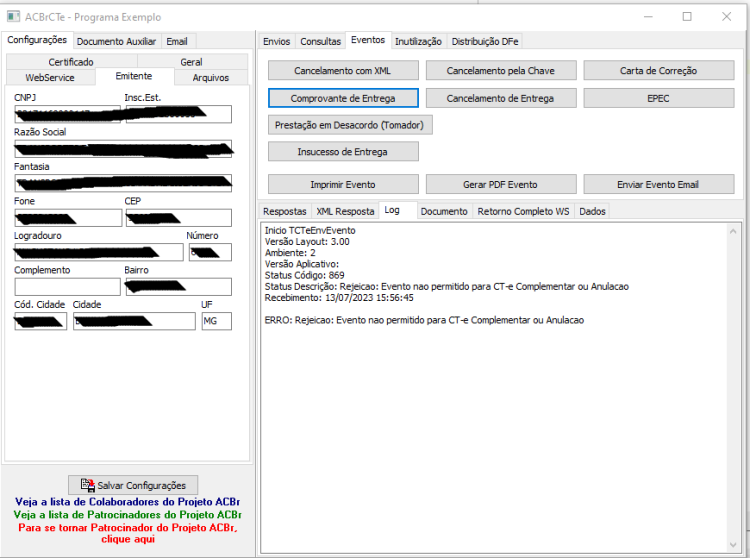Viewport: 750px width, 558px height.
Task: Click the CEP input field
Action: click(178, 218)
